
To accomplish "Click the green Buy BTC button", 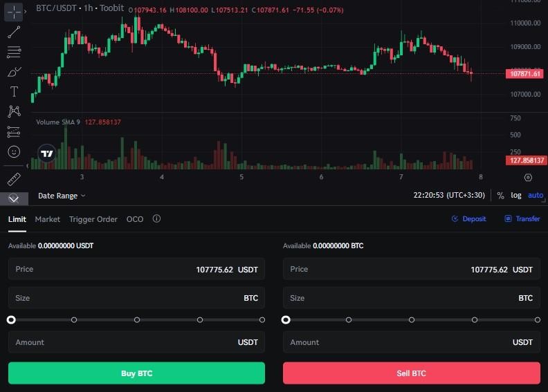I will pos(136,373).
